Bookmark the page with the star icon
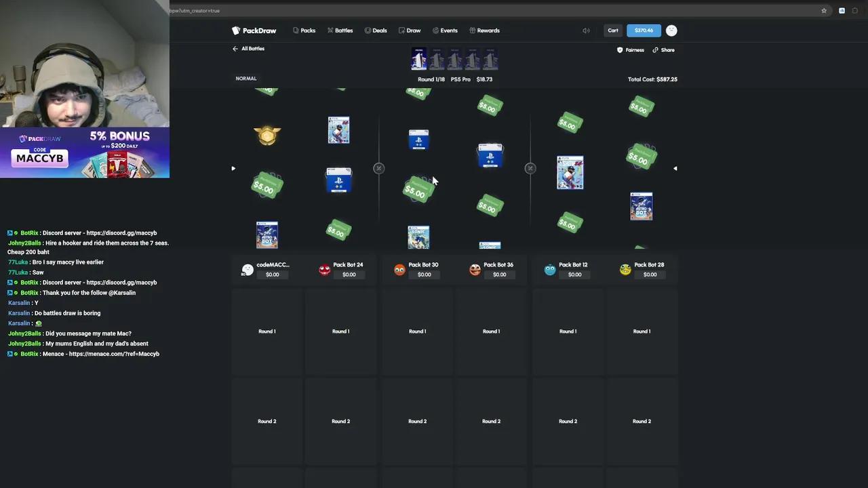This screenshot has width=868, height=488. tap(824, 11)
